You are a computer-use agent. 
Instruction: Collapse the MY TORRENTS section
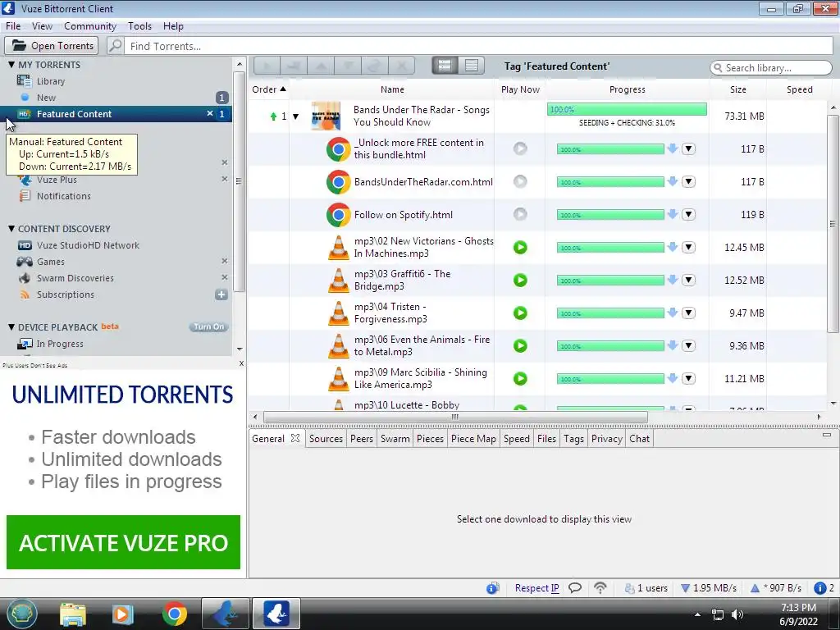pos(11,64)
